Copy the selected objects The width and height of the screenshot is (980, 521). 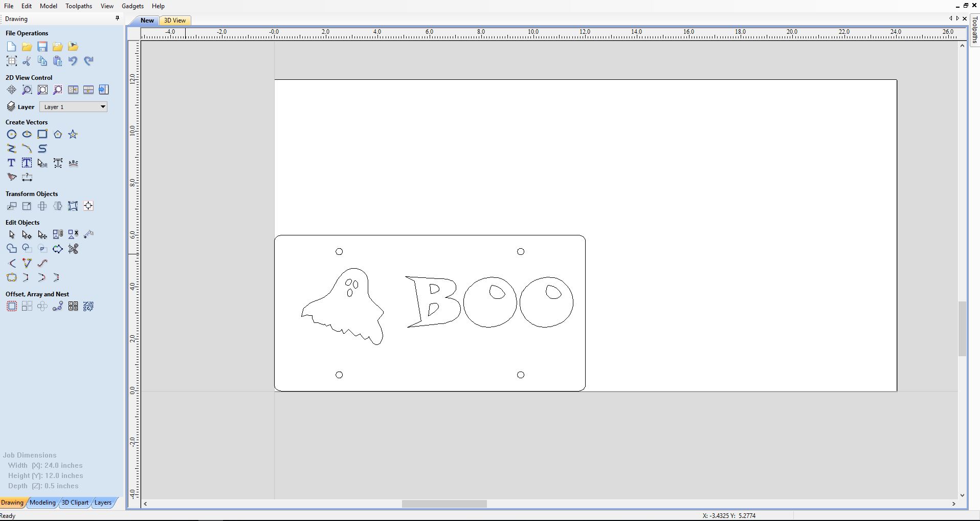(x=42, y=61)
